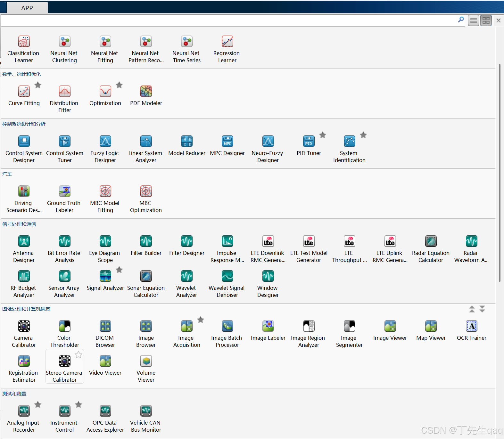Launch the Curve Fitting app
This screenshot has width=504, height=439.
pos(24,96)
